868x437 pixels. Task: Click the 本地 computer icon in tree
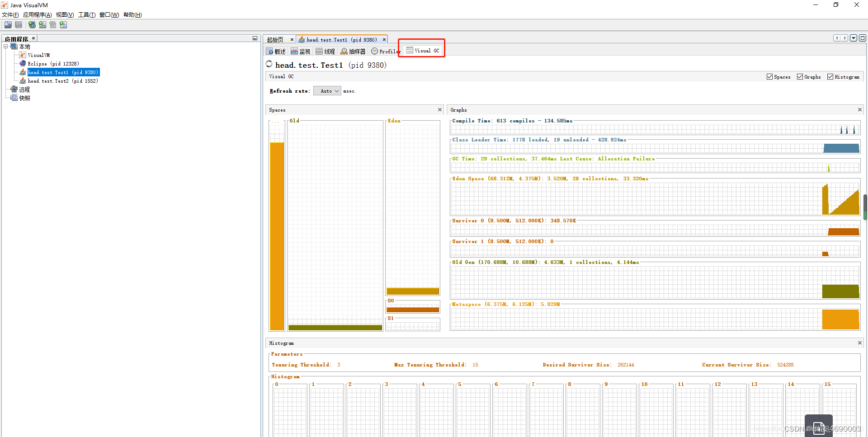[x=14, y=47]
